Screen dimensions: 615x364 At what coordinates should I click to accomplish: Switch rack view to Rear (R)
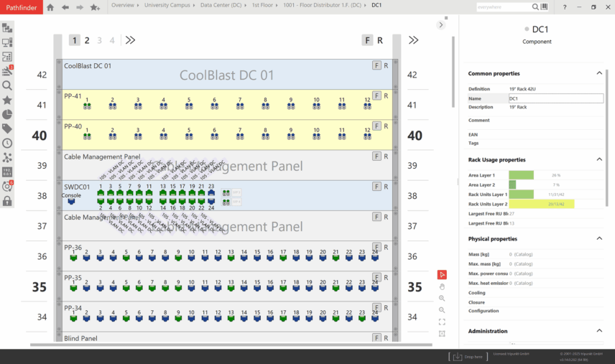(x=380, y=40)
